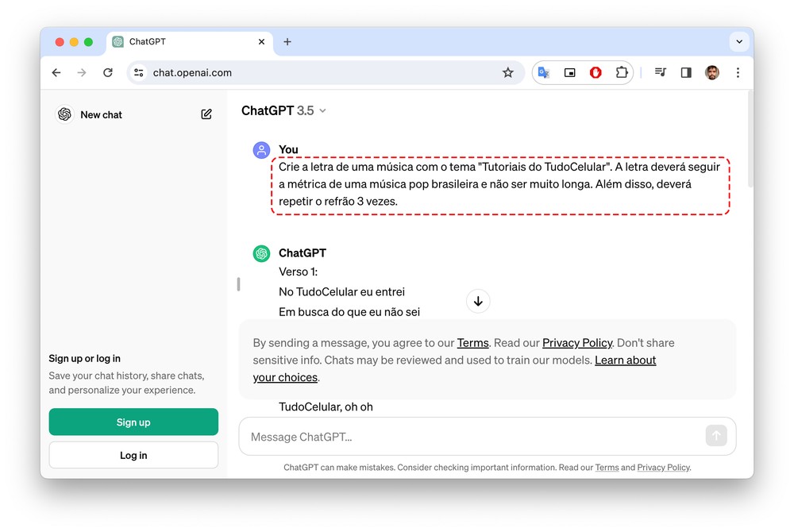Click the ChatGPT logo beside New chat
The image size is (794, 532).
(65, 114)
